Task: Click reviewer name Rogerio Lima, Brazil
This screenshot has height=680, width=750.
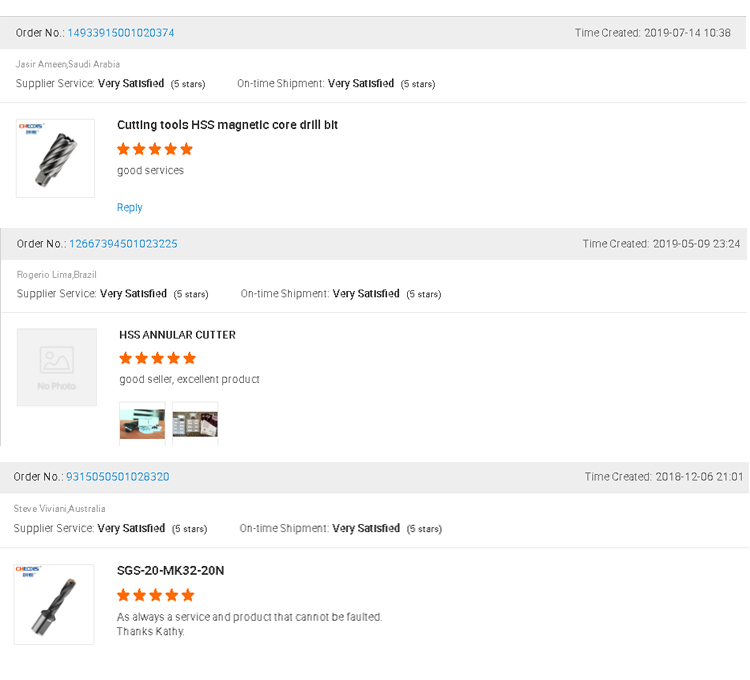Action: point(57,274)
